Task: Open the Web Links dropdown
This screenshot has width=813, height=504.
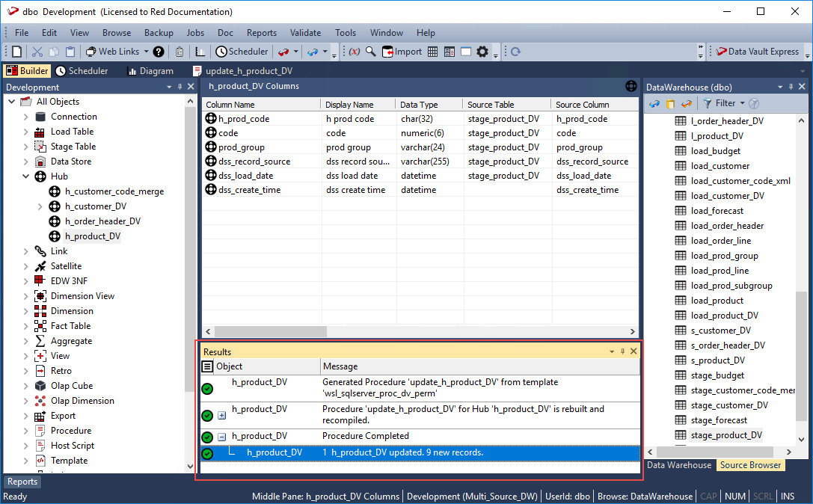Action: click(x=117, y=52)
